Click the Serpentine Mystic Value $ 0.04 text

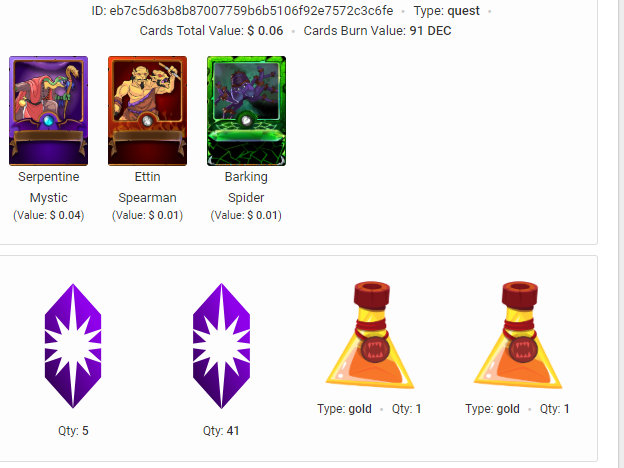tap(49, 215)
